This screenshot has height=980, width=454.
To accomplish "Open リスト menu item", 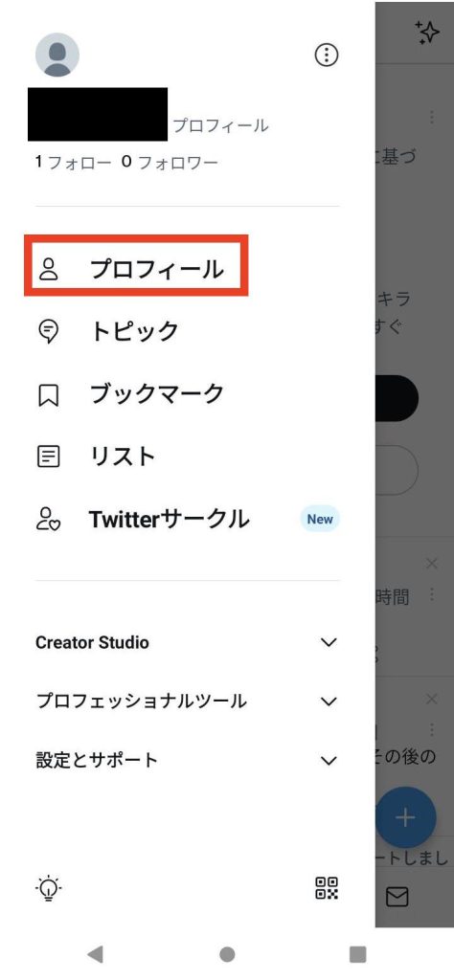I will (188, 457).
